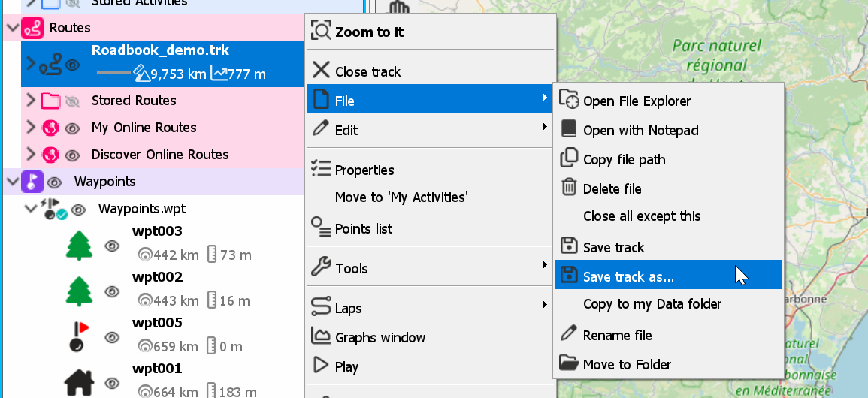Click the Open File Explorer icon
The width and height of the screenshot is (868, 398).
click(569, 100)
